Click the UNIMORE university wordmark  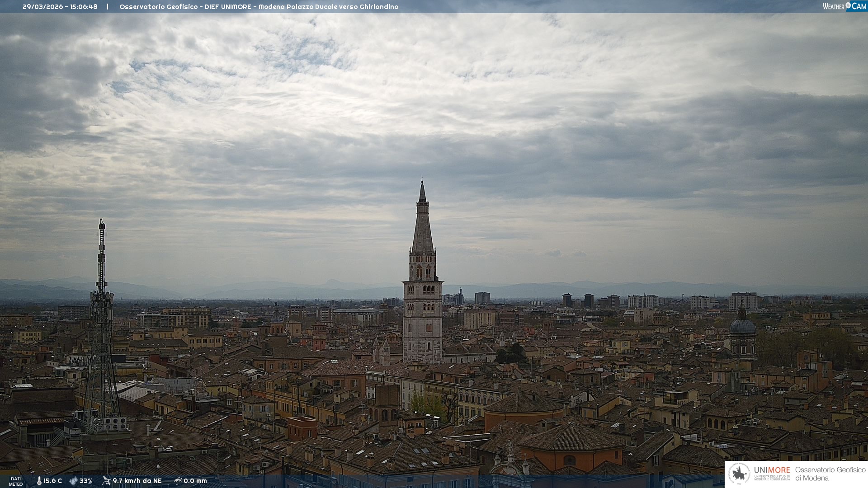point(772,470)
